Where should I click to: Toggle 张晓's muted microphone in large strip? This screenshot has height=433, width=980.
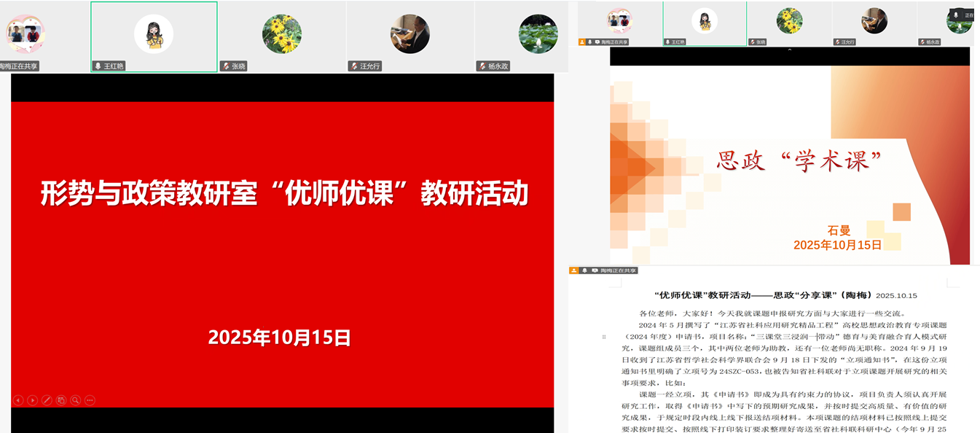point(226,66)
